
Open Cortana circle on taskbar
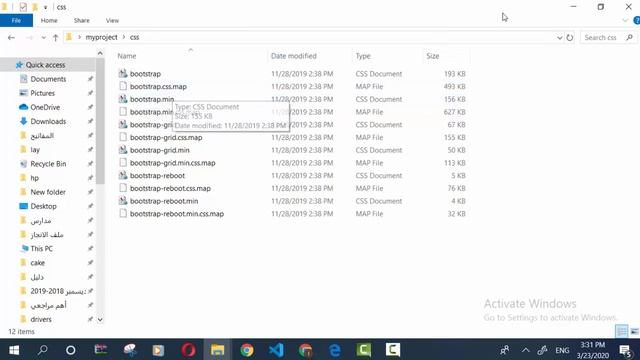pos(71,350)
